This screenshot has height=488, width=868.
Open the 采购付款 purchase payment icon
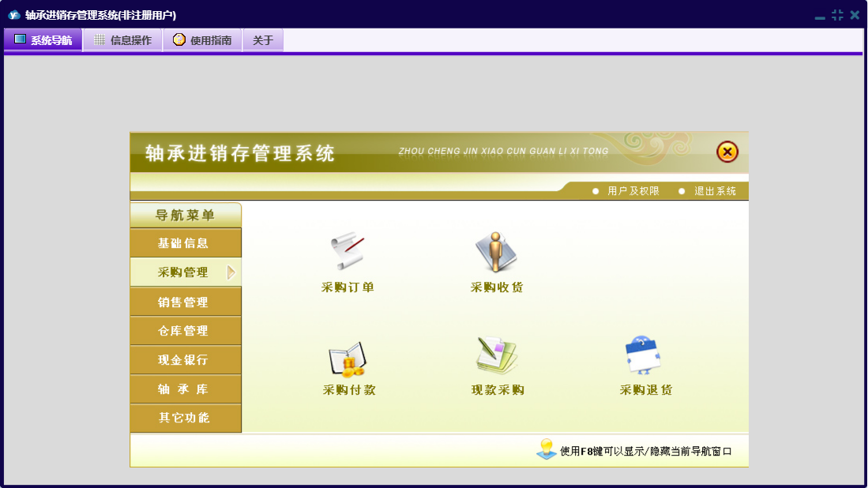click(x=348, y=359)
